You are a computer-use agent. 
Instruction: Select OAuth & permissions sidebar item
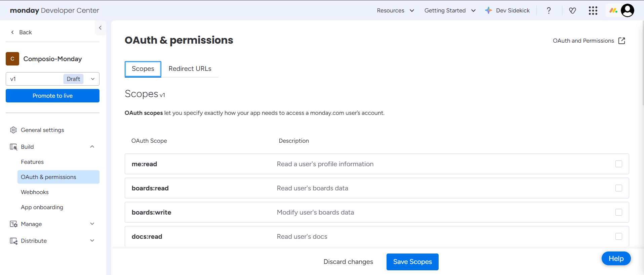pos(58,177)
